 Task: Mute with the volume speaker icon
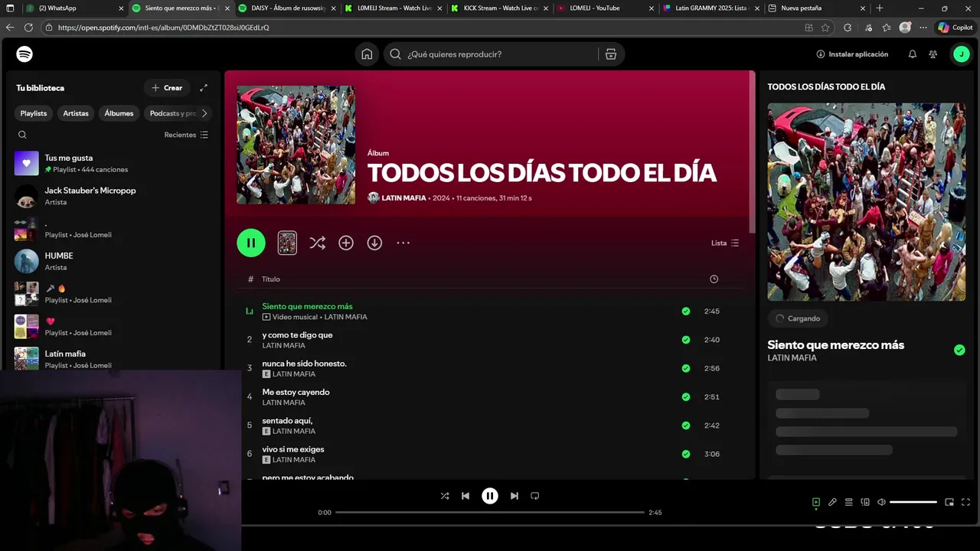[x=881, y=502]
